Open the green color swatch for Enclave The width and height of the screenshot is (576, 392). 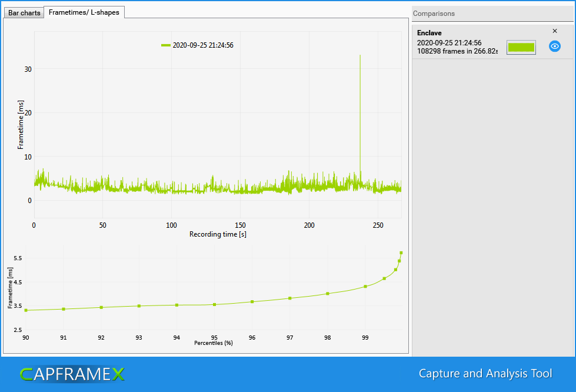[x=521, y=48]
